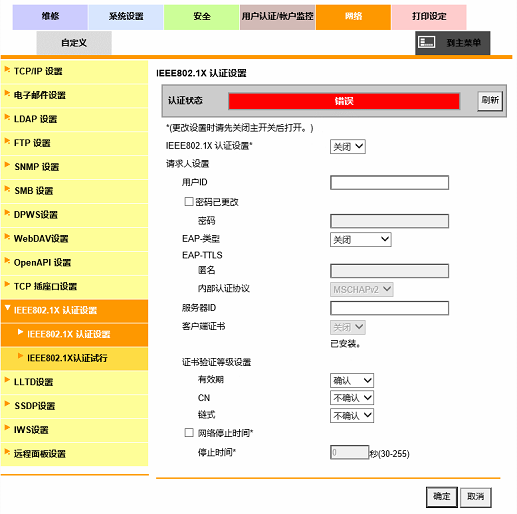Click the arrow icon beside FTP 设置

coord(7,141)
